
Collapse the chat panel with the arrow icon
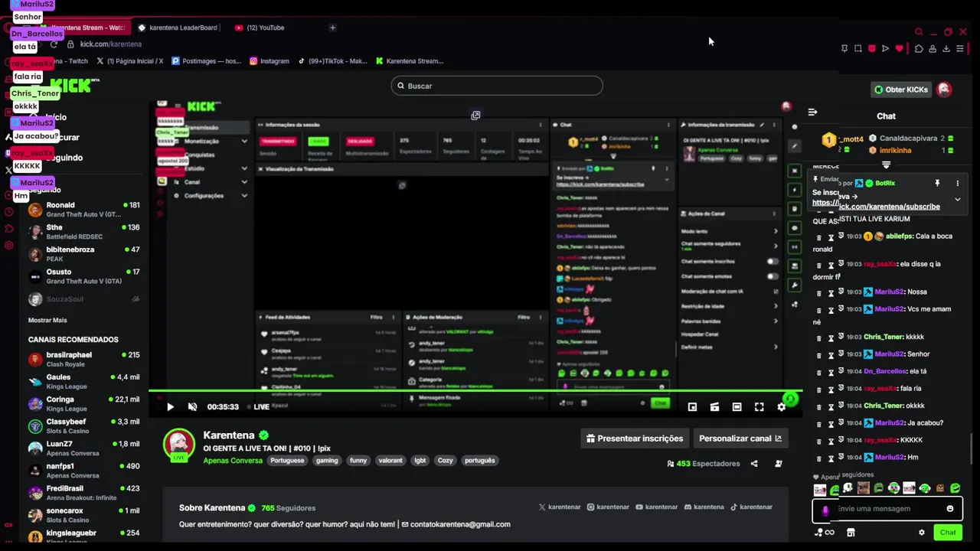[x=812, y=112]
